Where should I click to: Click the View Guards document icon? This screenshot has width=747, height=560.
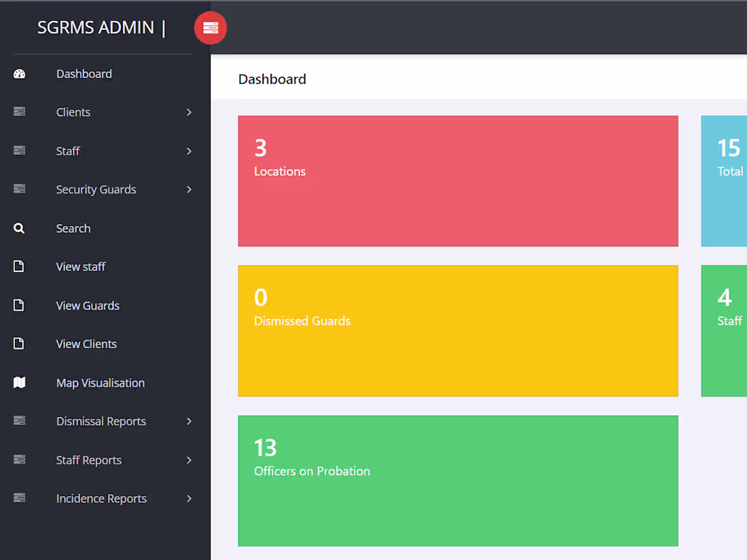click(19, 305)
